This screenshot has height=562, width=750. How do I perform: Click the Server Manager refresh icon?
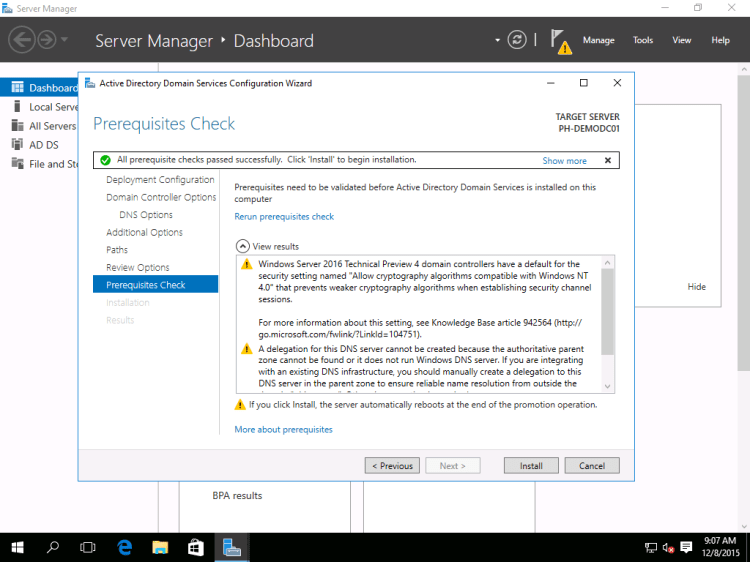517,40
